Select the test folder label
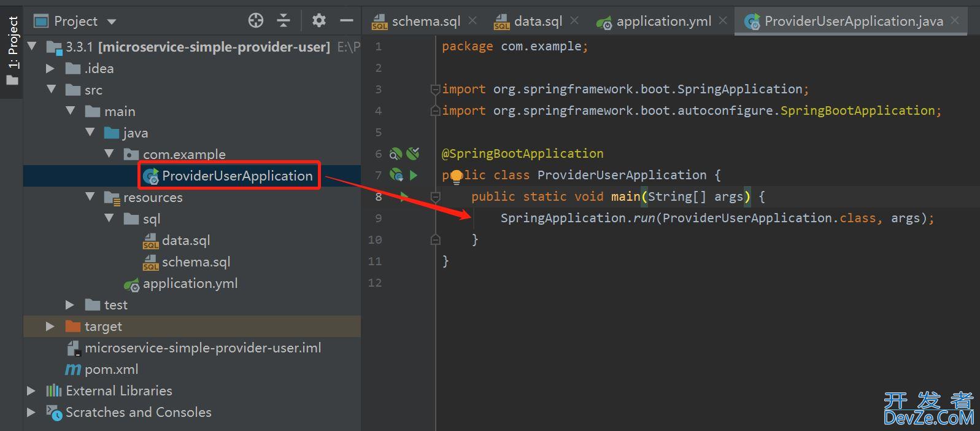This screenshot has width=980, height=431. 116,305
